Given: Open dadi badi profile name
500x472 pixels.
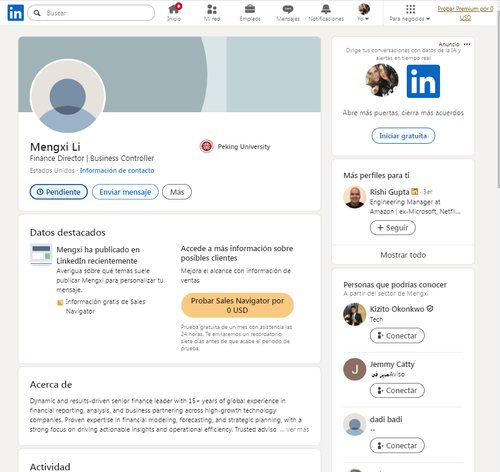Looking at the screenshot, I should [386, 419].
